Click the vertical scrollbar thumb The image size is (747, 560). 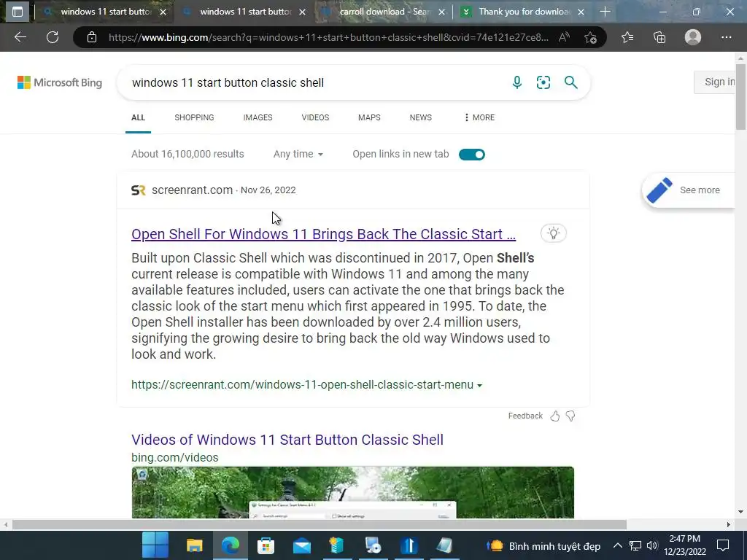[x=740, y=96]
